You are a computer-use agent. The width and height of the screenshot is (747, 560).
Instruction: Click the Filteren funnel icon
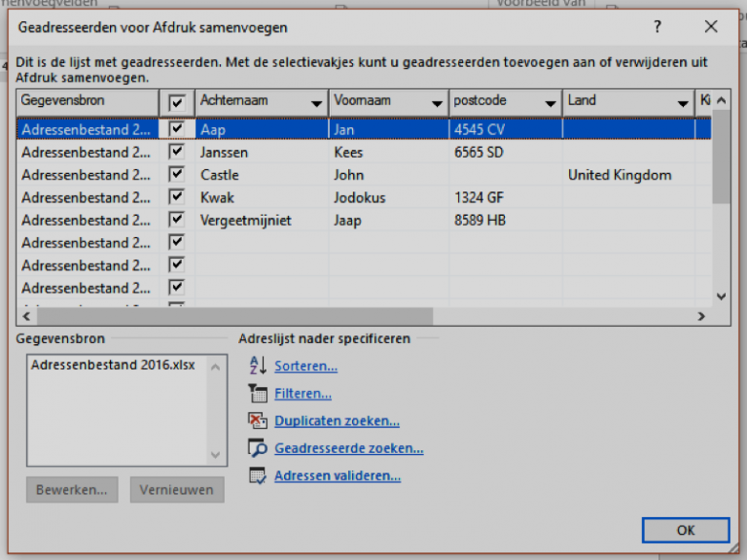[257, 394]
